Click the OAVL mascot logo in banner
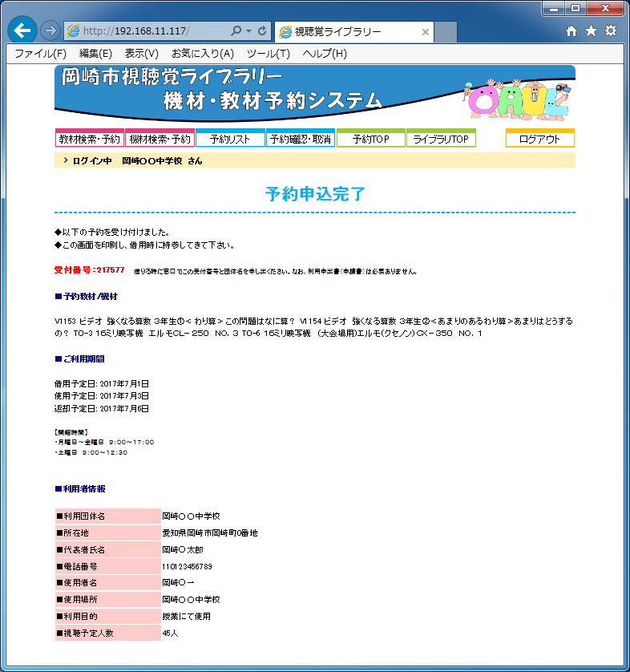Viewport: 630px width, 672px height. click(519, 99)
